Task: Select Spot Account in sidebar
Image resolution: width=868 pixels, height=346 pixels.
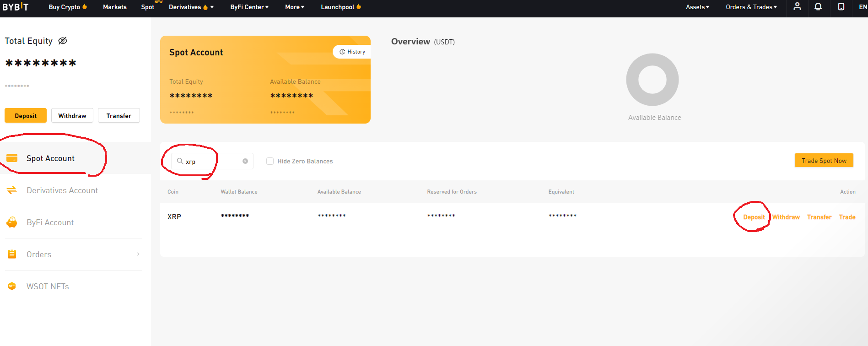Action: (x=75, y=158)
